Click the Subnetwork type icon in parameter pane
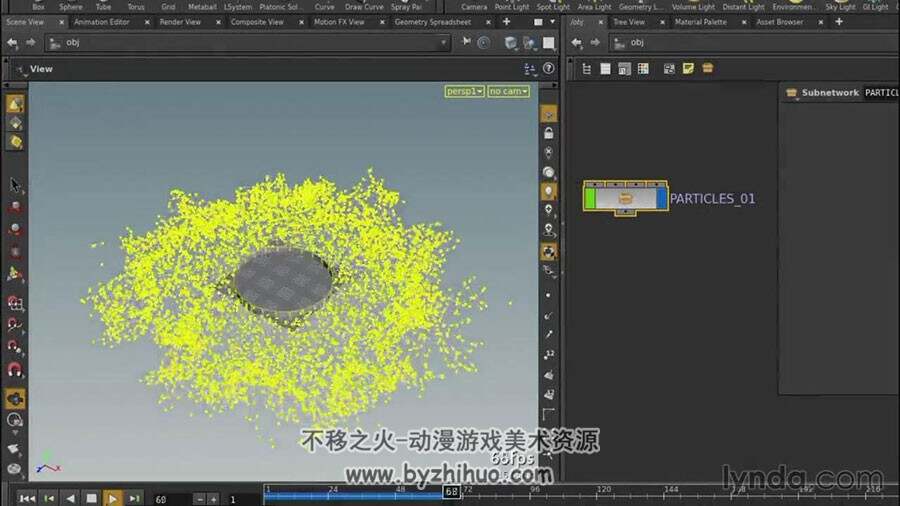This screenshot has height=506, width=900. point(792,92)
